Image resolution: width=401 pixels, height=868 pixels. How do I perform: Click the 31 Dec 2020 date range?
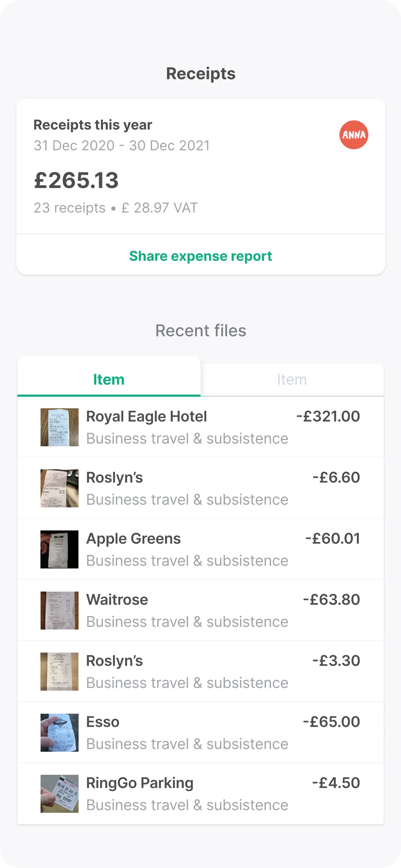122,146
